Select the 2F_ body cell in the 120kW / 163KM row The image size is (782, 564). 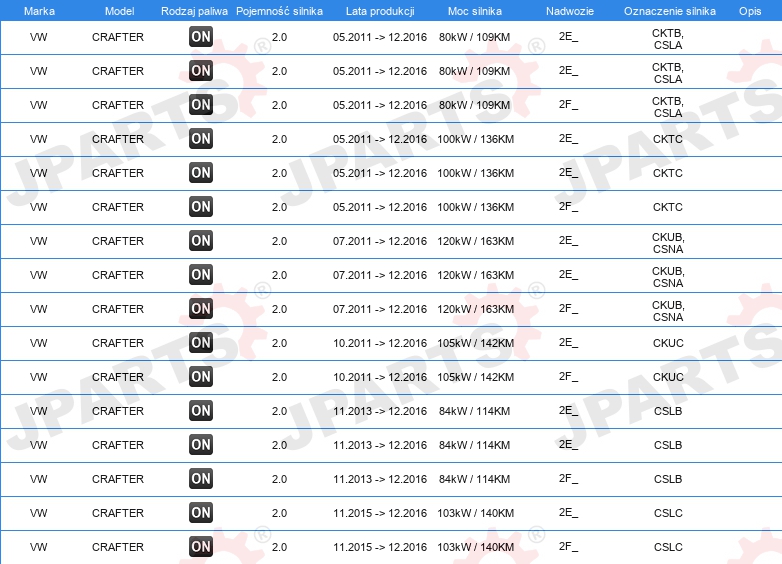pyautogui.click(x=569, y=309)
